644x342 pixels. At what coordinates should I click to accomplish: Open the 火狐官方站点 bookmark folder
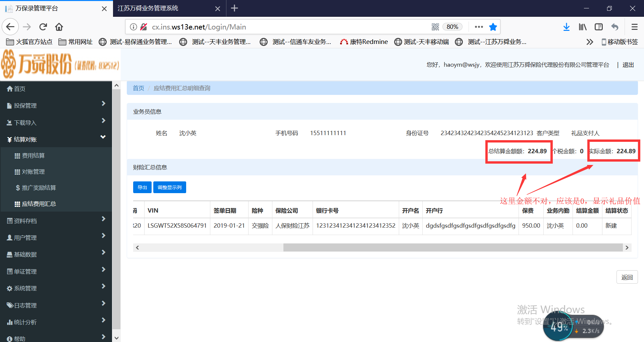pos(30,42)
